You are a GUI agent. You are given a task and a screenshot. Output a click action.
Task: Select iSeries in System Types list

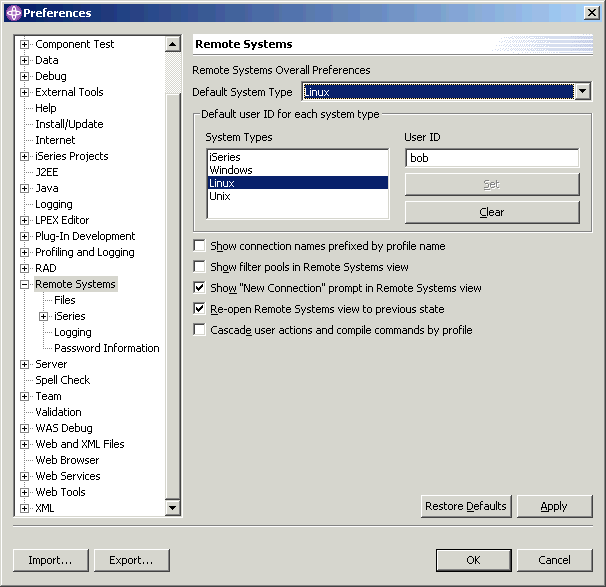pos(225,157)
